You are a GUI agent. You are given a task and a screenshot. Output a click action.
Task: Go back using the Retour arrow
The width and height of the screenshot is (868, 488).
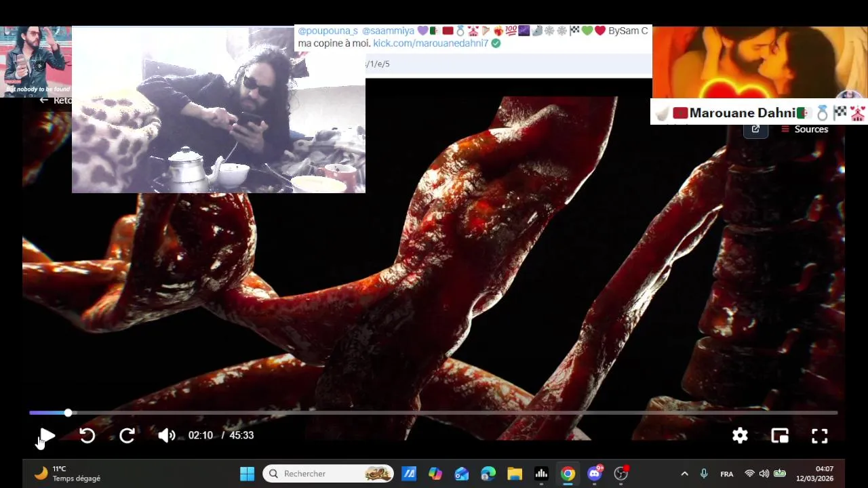pyautogui.click(x=44, y=100)
